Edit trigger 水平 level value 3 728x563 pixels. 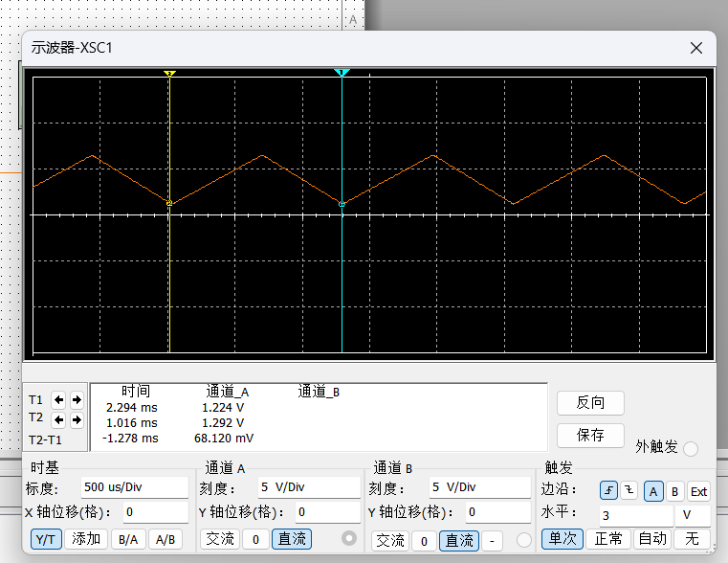pyautogui.click(x=636, y=516)
